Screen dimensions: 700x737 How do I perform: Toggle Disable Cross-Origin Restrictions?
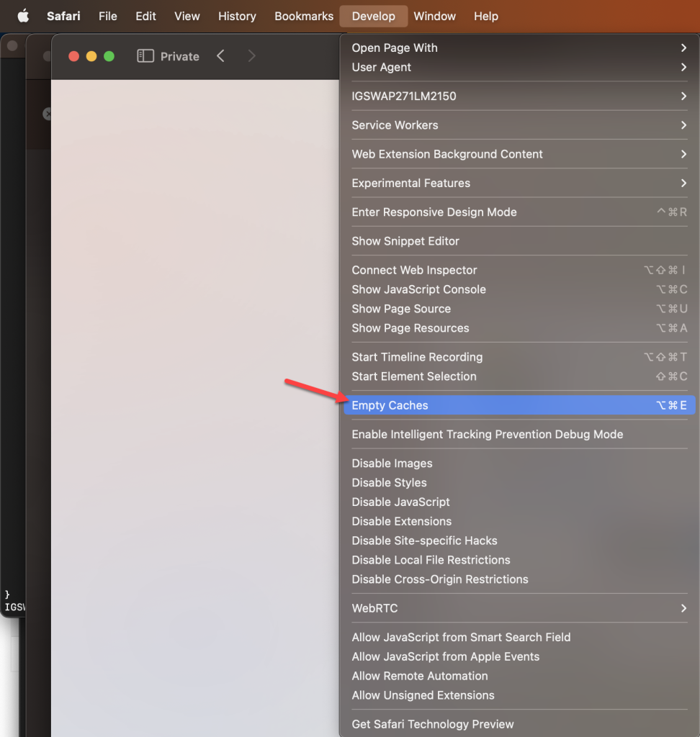pos(519,579)
